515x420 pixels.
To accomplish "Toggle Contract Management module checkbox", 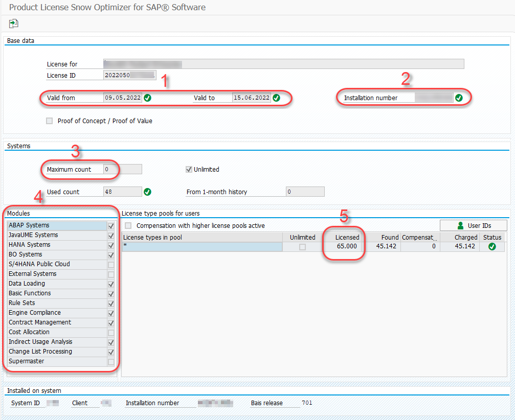I will (x=111, y=323).
